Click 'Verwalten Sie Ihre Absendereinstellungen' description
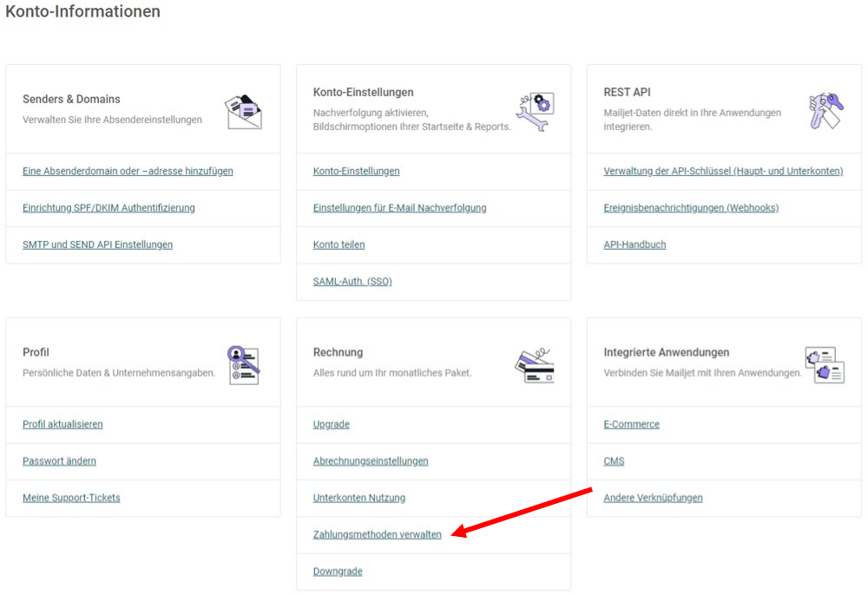The height and width of the screenshot is (595, 868). 112,120
